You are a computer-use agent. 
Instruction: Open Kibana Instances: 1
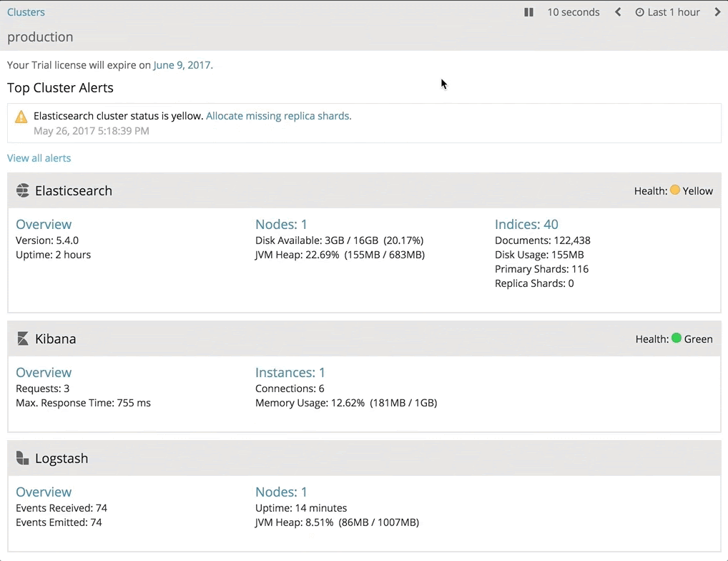[290, 373]
